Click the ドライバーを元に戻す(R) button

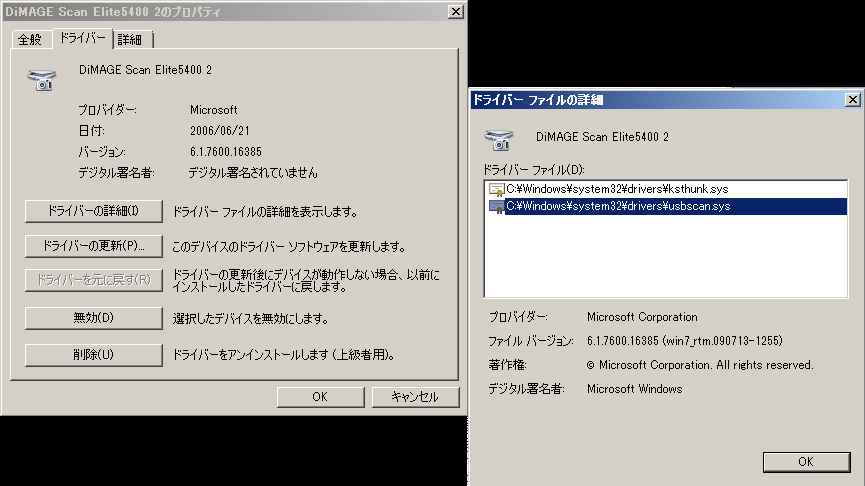pyautogui.click(x=94, y=280)
